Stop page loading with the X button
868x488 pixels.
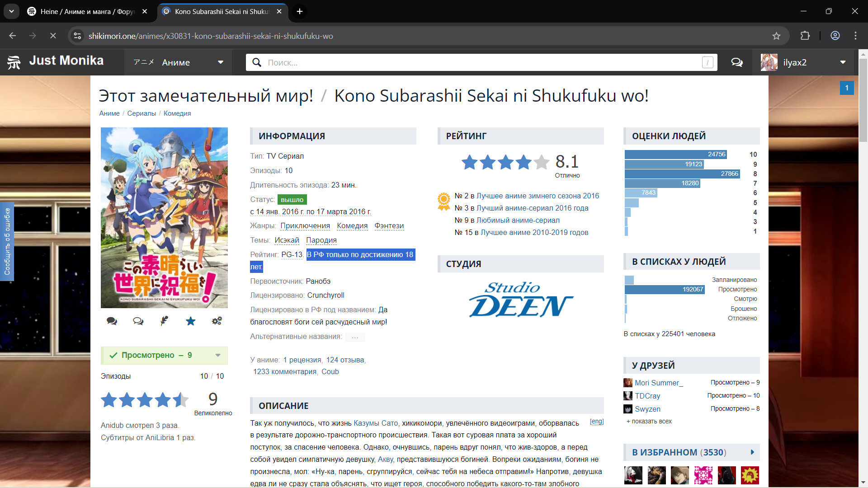53,36
